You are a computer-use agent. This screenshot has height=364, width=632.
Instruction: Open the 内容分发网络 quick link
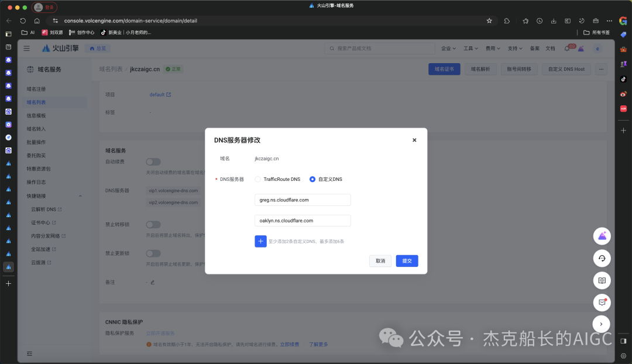point(49,236)
